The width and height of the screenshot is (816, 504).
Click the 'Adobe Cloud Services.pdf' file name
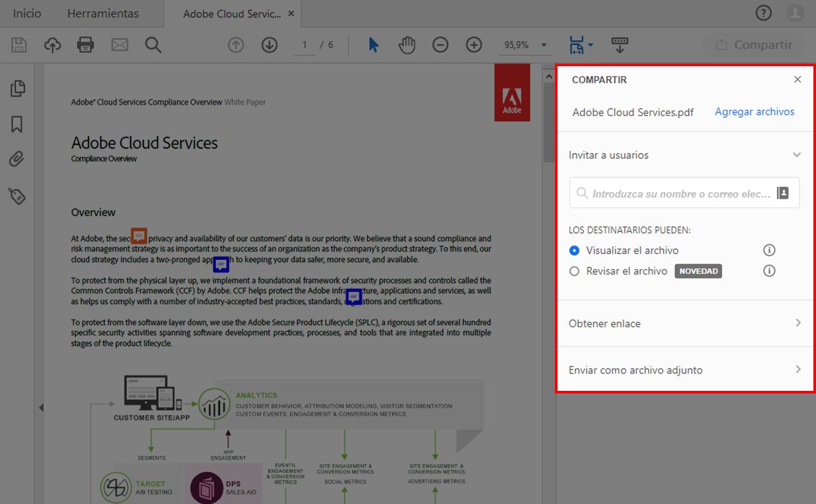[633, 112]
